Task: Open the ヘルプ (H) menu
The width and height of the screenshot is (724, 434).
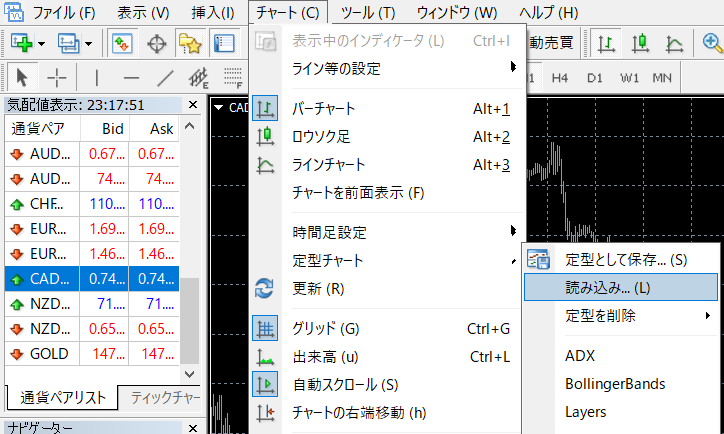Action: [549, 12]
